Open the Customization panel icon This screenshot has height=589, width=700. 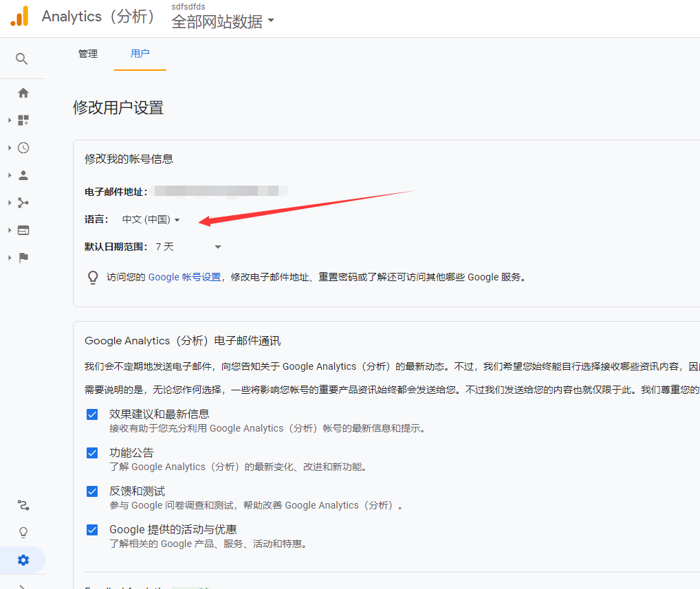[x=23, y=120]
